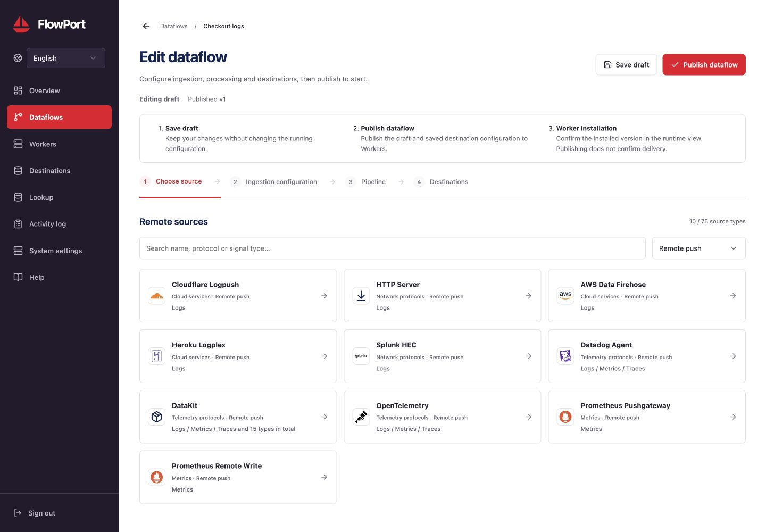The width and height of the screenshot is (766, 532).
Task: Switch to Destinations step tab
Action: pyautogui.click(x=441, y=182)
